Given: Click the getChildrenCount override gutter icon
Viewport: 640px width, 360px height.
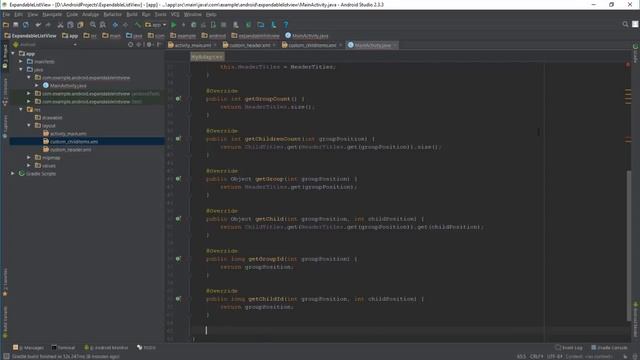Looking at the screenshot, I should click(x=178, y=139).
